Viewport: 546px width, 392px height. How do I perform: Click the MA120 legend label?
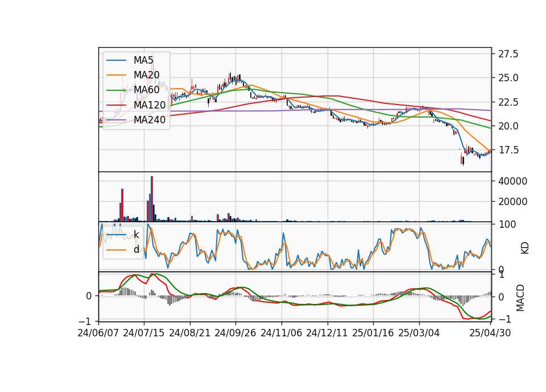click(150, 105)
